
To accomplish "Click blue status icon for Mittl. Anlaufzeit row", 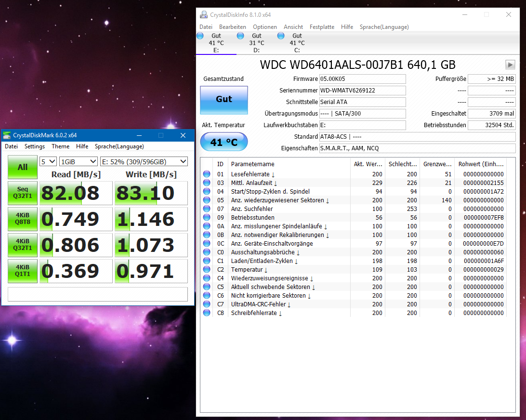I will pyautogui.click(x=207, y=183).
